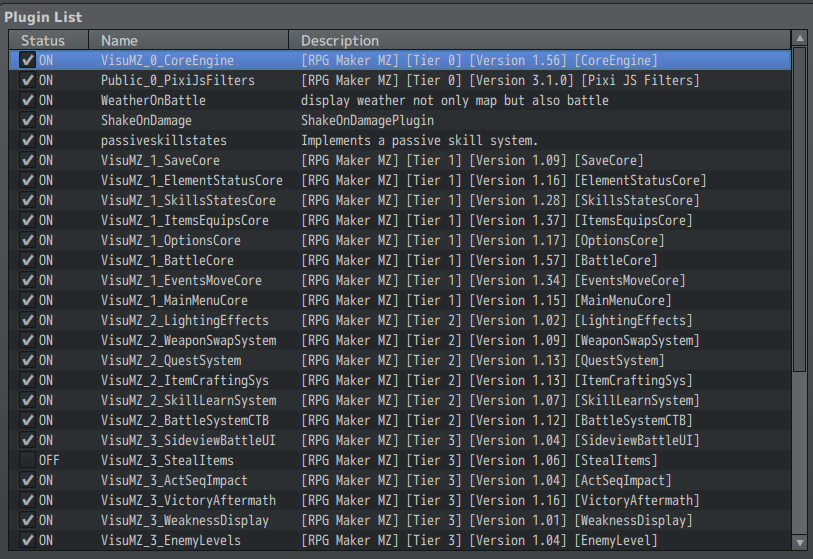This screenshot has width=813, height=559.
Task: Click the [Version 1.57] [BattleCore] description
Action: pyautogui.click(x=479, y=260)
